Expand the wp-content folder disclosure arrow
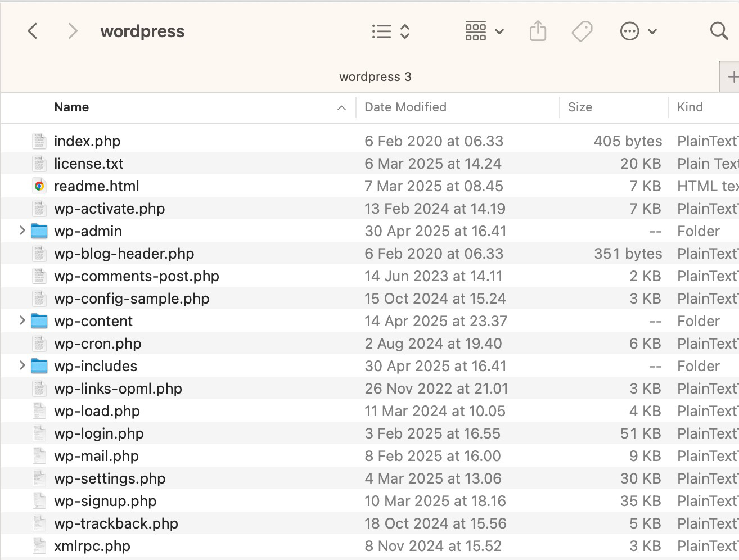The height and width of the screenshot is (560, 739). tap(22, 320)
